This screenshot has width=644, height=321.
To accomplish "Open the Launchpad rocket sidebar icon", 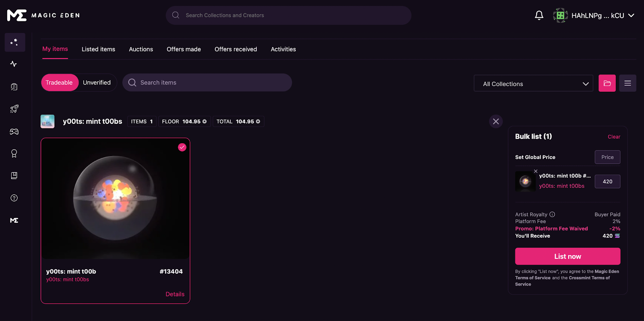I will [14, 109].
